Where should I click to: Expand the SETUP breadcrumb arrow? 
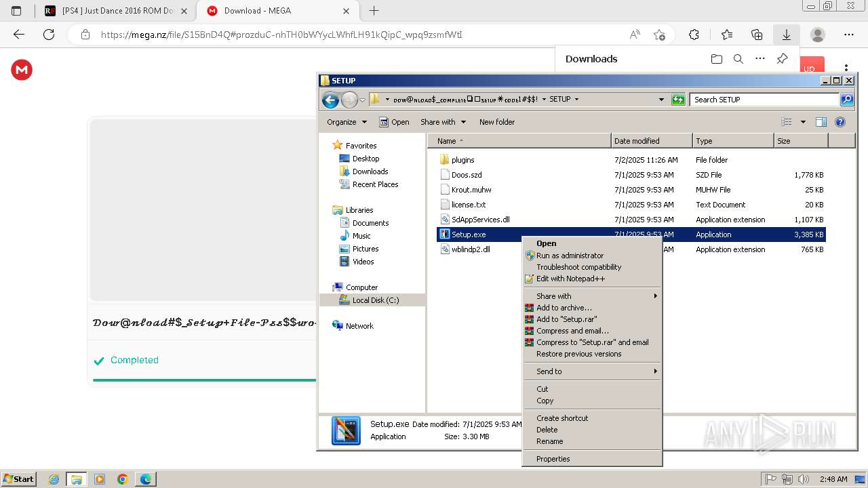point(577,100)
